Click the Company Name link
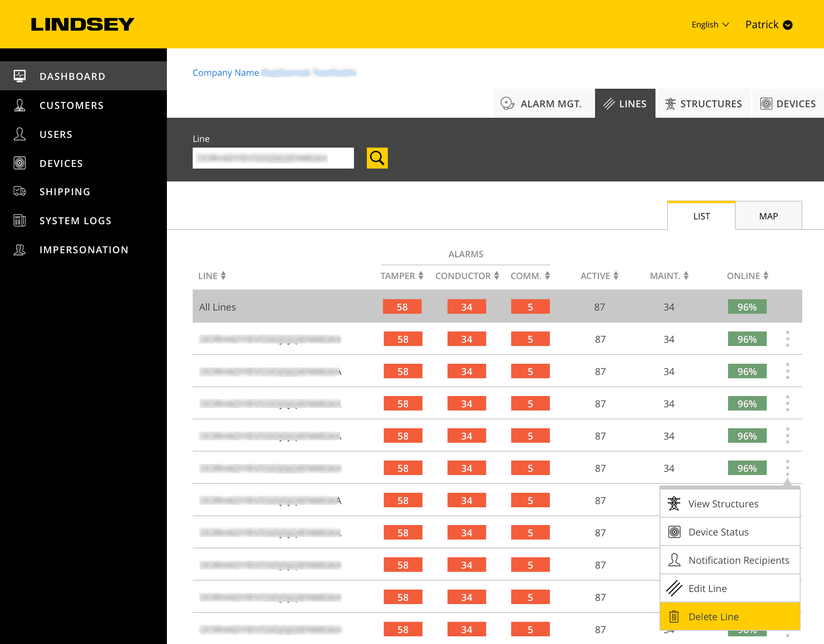This screenshot has height=644, width=824. tap(226, 73)
